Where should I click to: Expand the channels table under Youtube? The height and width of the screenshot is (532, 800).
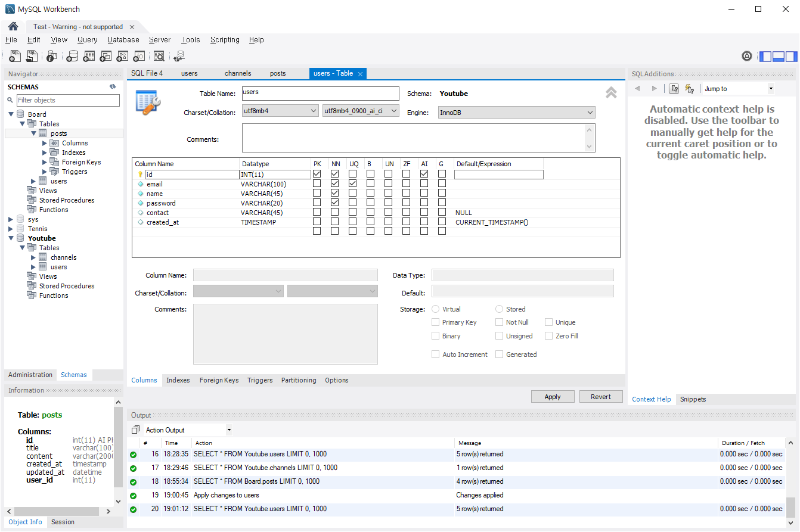[x=33, y=257]
